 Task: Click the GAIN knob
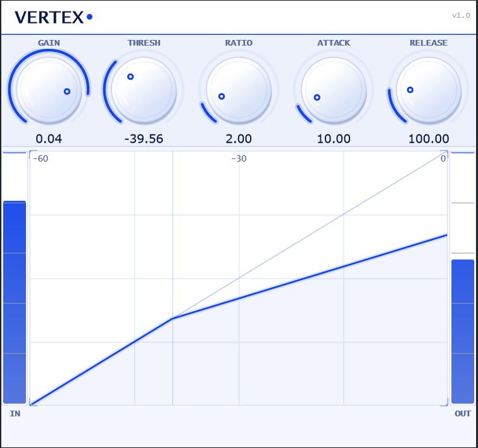point(49,90)
